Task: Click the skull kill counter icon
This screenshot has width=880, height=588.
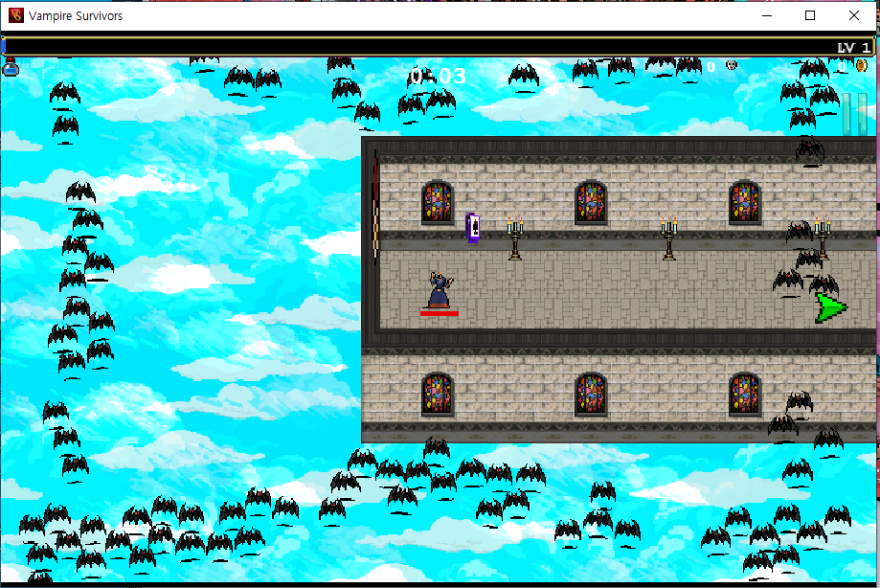Action: click(x=732, y=66)
